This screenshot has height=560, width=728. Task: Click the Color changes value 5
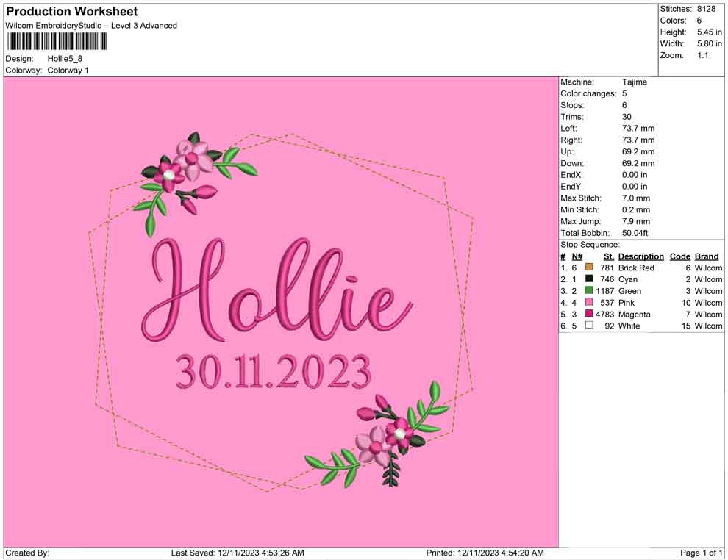tap(624, 93)
